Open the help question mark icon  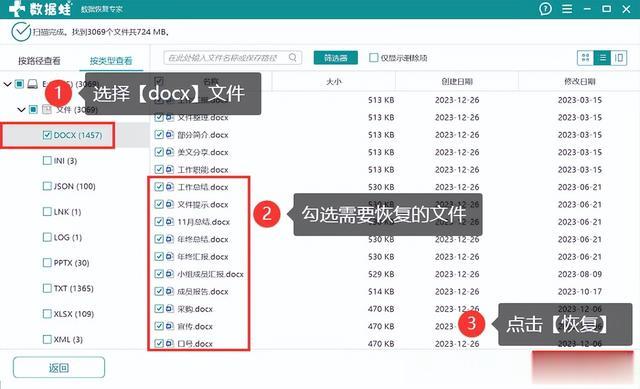pos(545,9)
